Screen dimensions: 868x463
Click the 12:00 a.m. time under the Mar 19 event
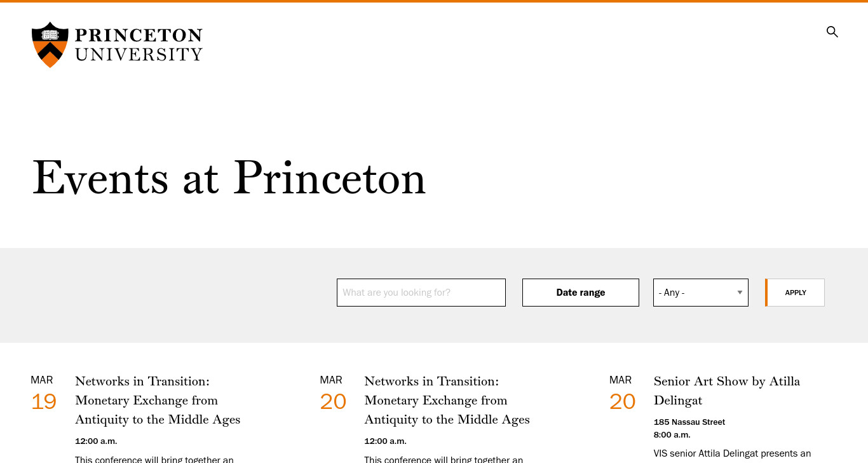coord(96,441)
